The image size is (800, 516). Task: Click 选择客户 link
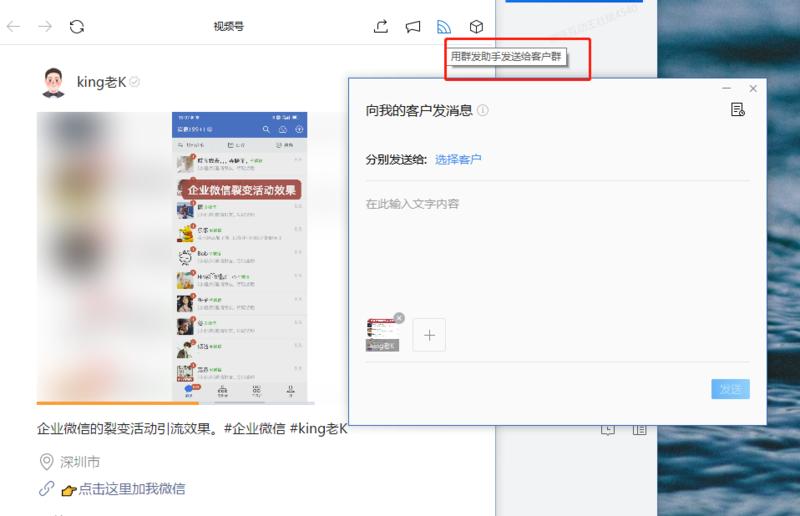pos(458,160)
